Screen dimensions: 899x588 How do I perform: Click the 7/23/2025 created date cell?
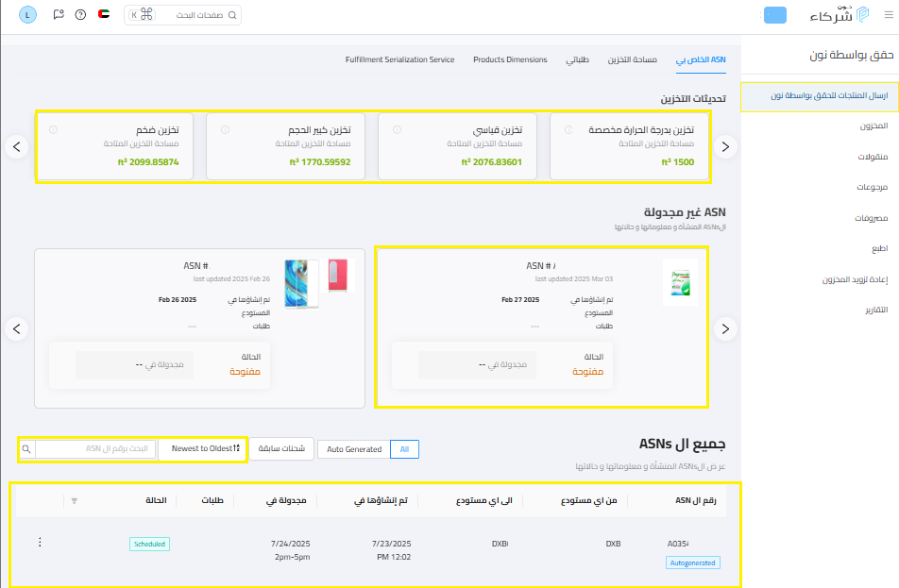coord(392,550)
